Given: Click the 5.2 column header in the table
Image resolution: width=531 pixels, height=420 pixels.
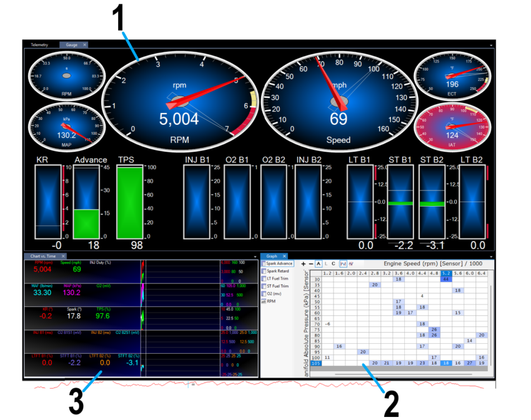Looking at the screenshot, I should (446, 273).
